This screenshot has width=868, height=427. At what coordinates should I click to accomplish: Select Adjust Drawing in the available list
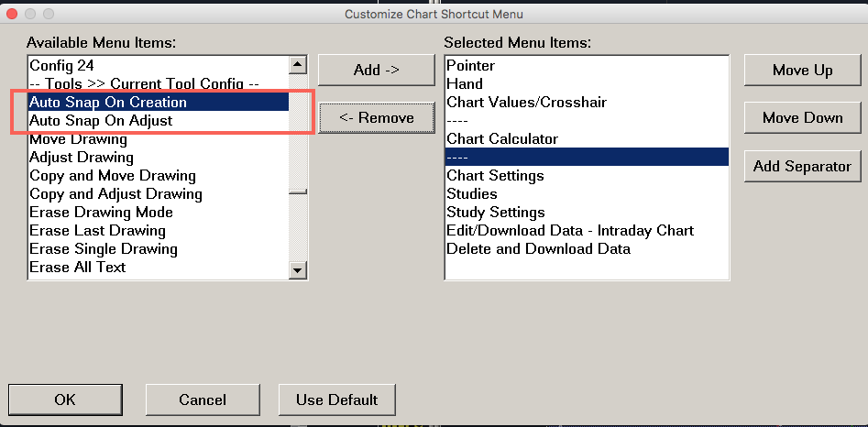(159, 157)
